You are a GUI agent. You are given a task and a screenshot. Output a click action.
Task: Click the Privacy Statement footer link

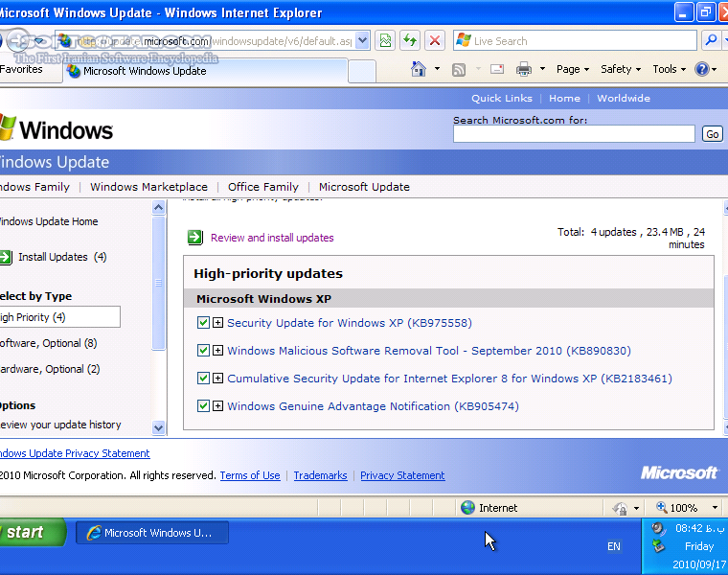point(402,475)
